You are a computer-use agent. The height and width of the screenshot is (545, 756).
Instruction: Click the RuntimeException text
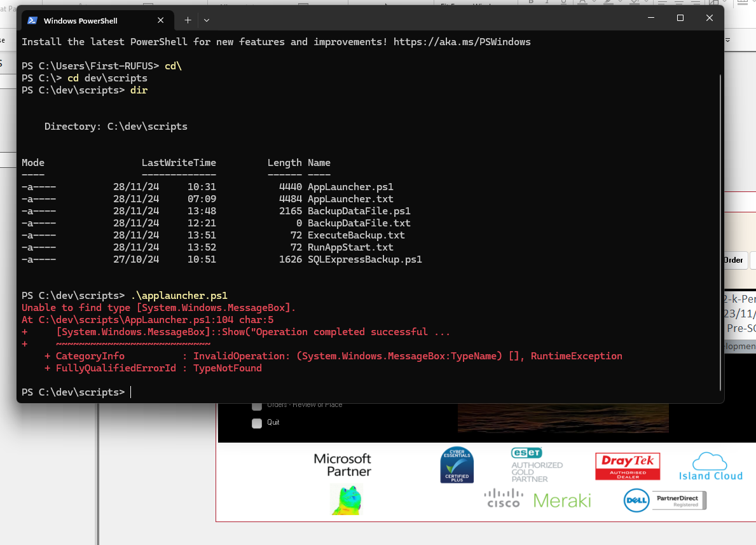pos(576,356)
